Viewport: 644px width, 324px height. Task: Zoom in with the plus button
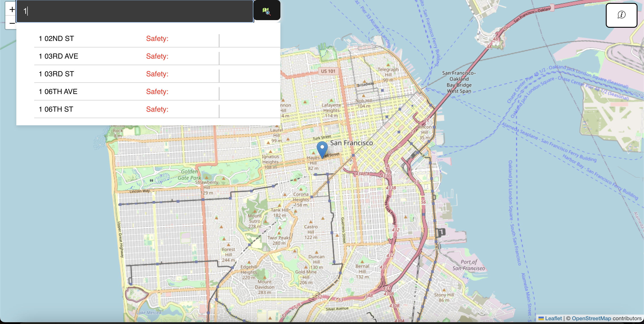[x=11, y=9]
